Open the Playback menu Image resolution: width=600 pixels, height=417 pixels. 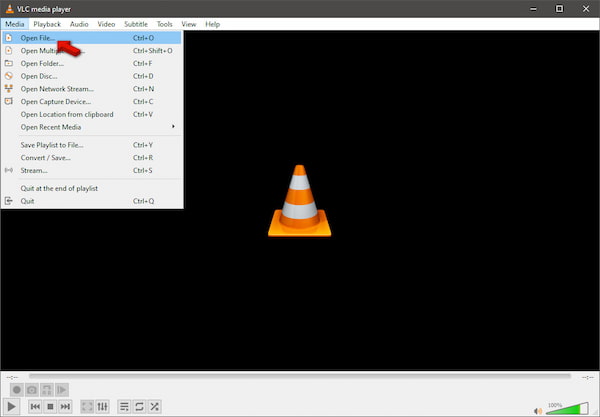tap(47, 24)
